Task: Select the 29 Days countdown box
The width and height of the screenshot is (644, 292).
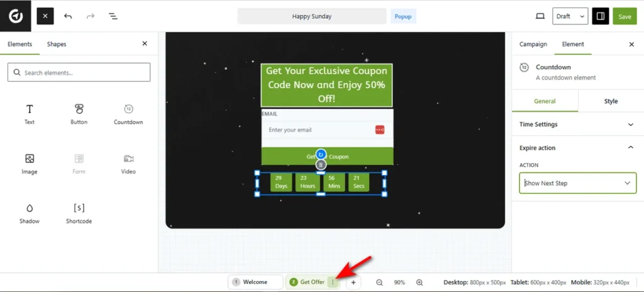Action: 281,182
